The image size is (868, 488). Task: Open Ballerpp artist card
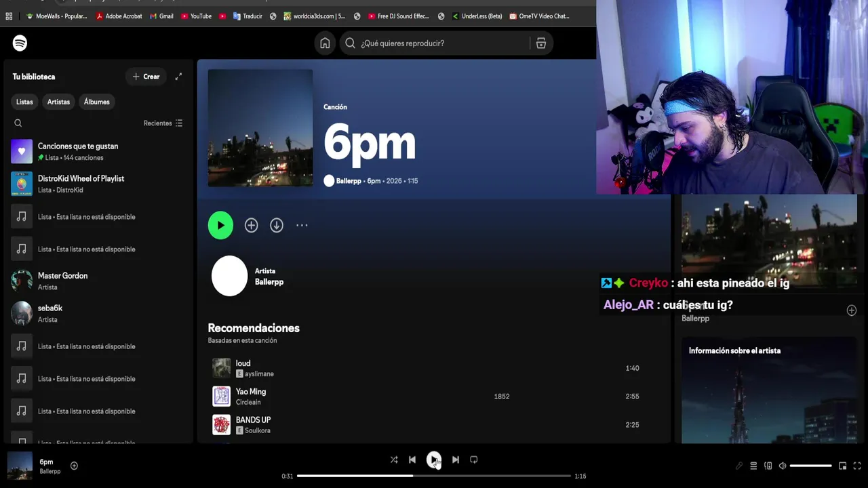tap(248, 276)
